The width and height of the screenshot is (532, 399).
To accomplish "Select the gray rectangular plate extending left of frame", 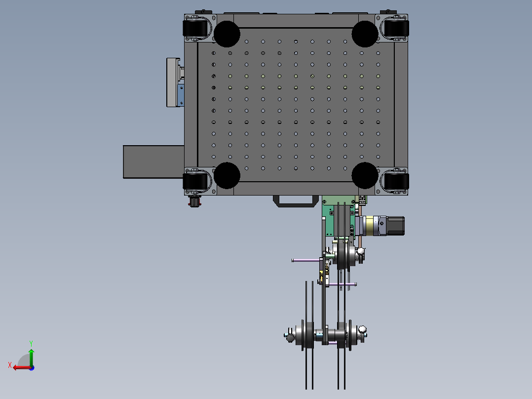I will click(x=153, y=161).
